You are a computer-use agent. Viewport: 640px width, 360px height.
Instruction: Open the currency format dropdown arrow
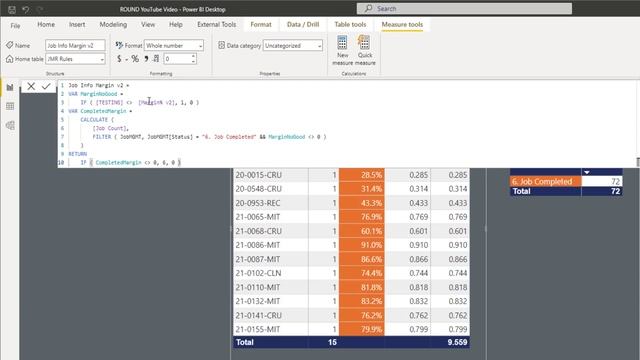click(127, 60)
